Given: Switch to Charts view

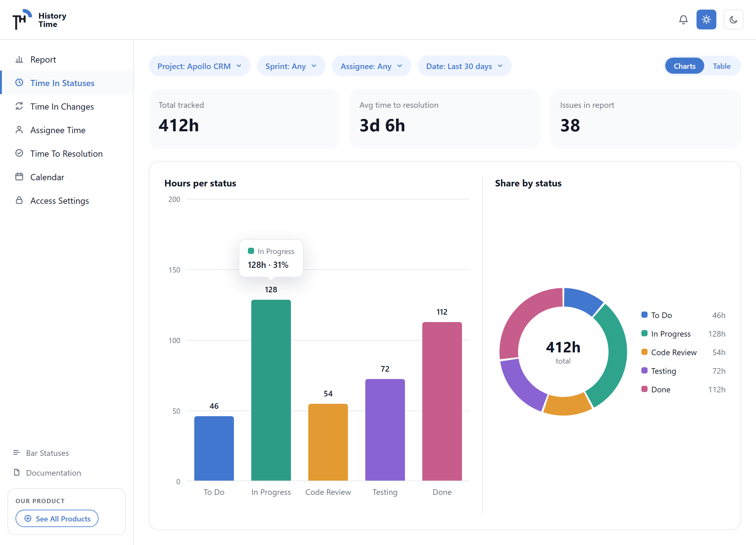Looking at the screenshot, I should point(684,66).
